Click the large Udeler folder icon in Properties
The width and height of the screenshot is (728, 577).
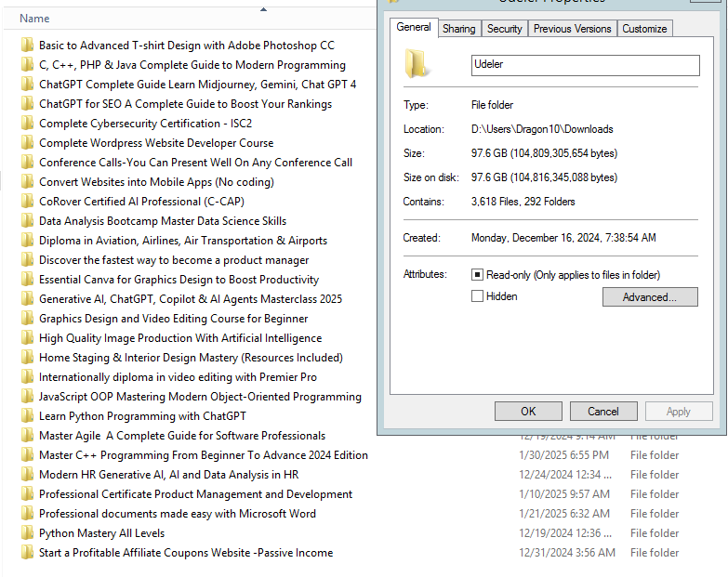pyautogui.click(x=417, y=63)
